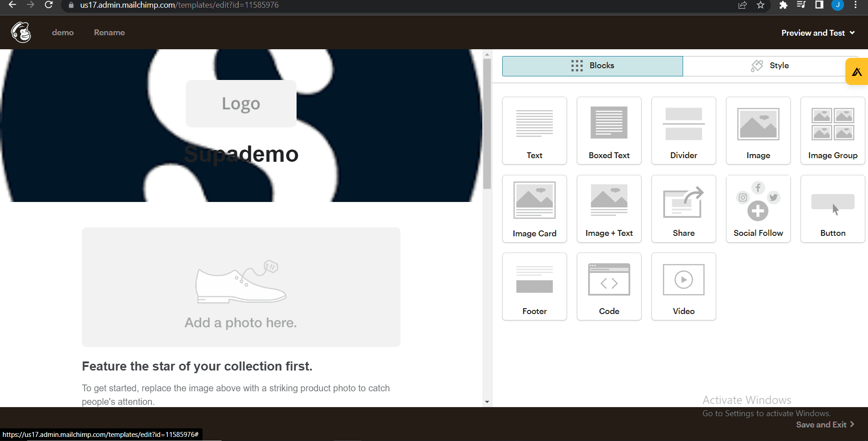The width and height of the screenshot is (868, 441).
Task: Select the Image Card block
Action: tap(534, 208)
